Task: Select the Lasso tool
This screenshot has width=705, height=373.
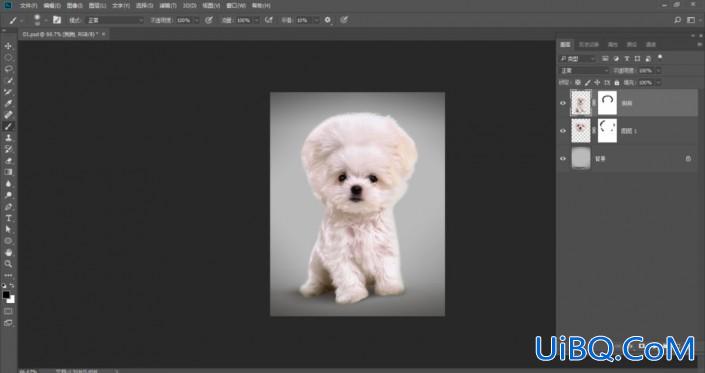Action: click(x=8, y=69)
